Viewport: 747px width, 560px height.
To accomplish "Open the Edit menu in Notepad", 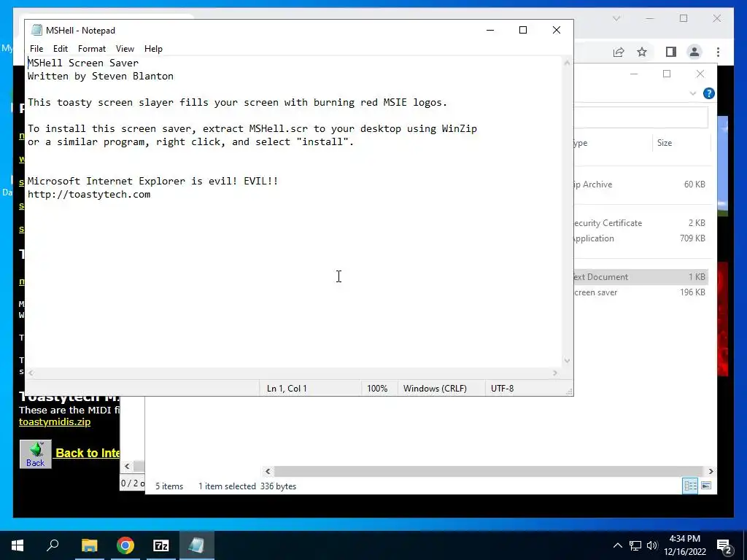I will click(x=60, y=49).
